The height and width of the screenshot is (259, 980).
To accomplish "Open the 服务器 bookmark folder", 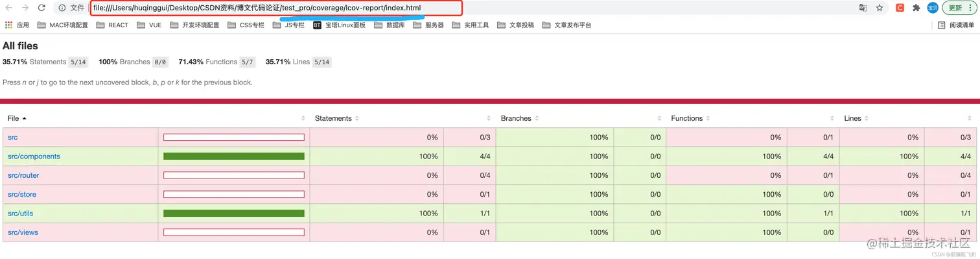I will coord(428,25).
